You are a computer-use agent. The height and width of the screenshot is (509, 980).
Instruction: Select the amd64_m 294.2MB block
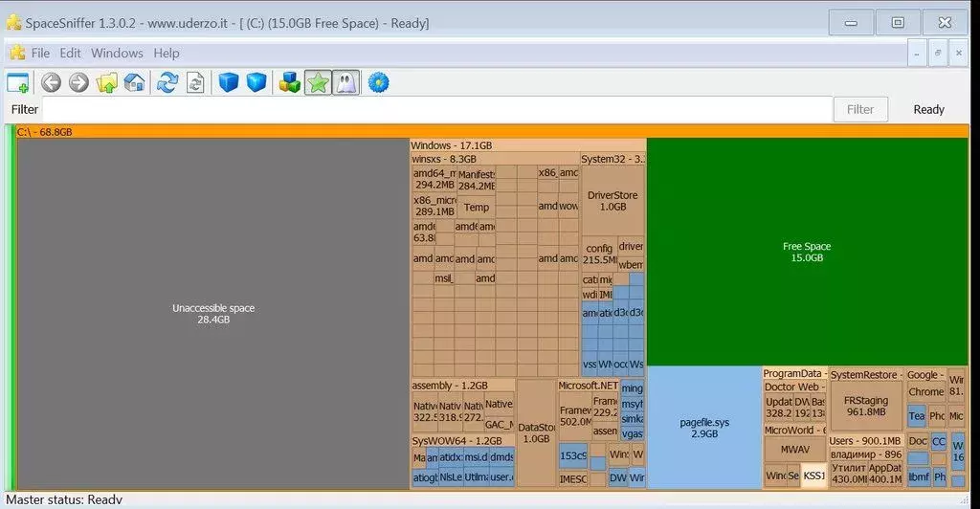point(434,179)
